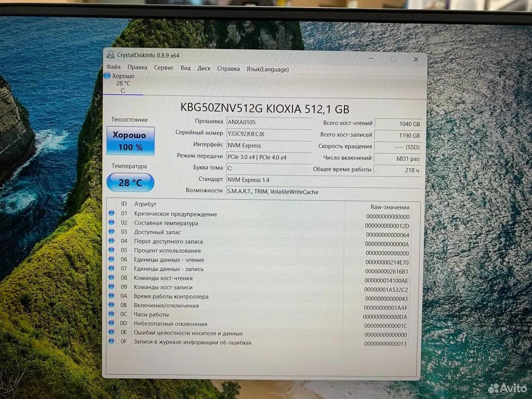Click the Возможности field S.M.A.R.T., TRIM
The image size is (532, 399).
click(x=323, y=192)
